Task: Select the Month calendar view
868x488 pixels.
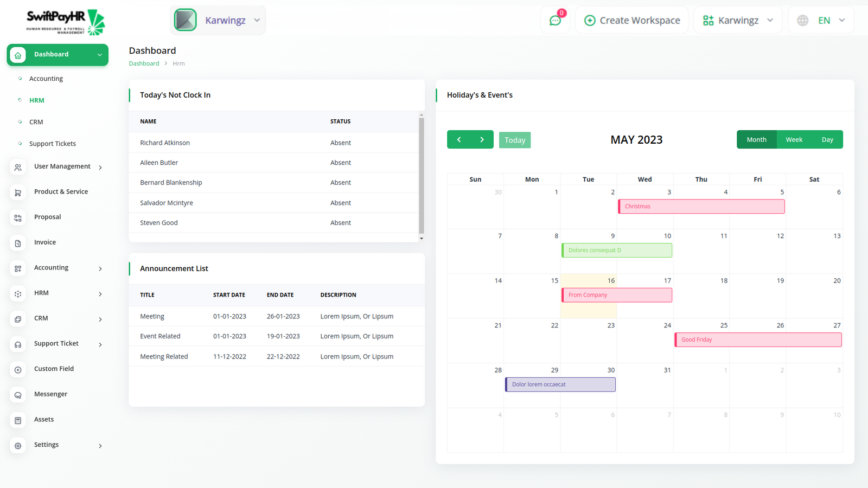Action: (756, 139)
